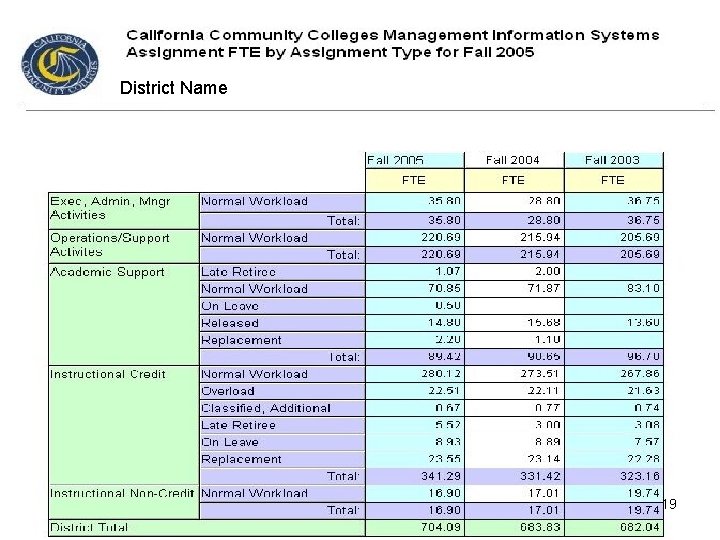Click the value 83.10
This screenshot has height=540, width=720.
pos(644,289)
